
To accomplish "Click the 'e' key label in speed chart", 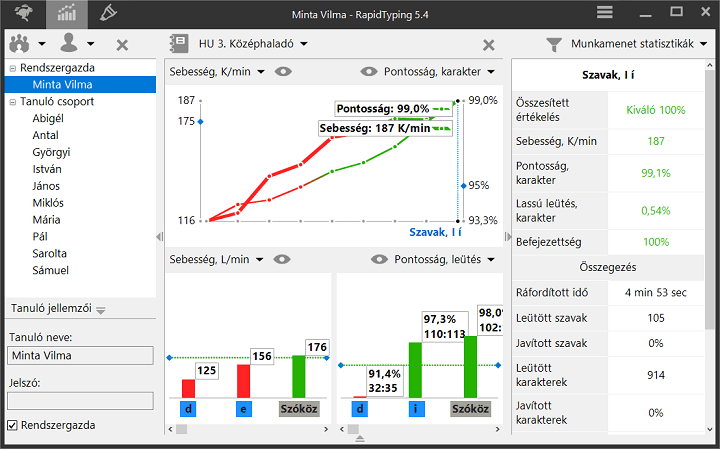I will coord(243,409).
